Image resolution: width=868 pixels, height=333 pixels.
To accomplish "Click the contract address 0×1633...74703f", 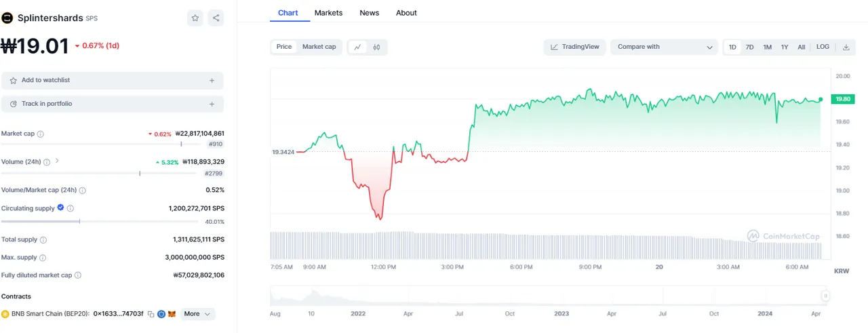I will coord(118,314).
